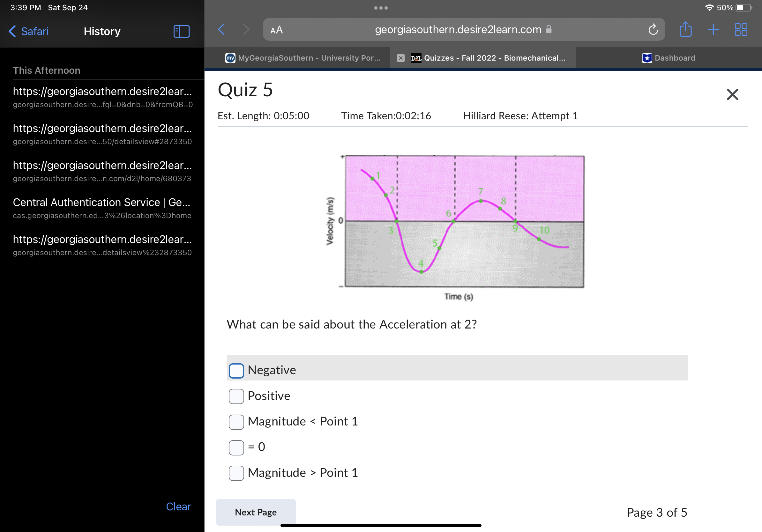Tap the browser back arrow

222,30
